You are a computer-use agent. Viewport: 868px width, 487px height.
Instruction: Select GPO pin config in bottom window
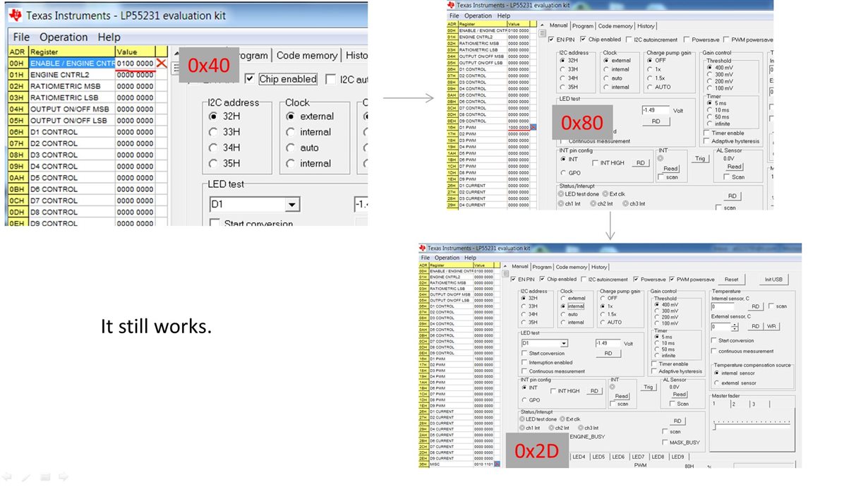coord(524,399)
